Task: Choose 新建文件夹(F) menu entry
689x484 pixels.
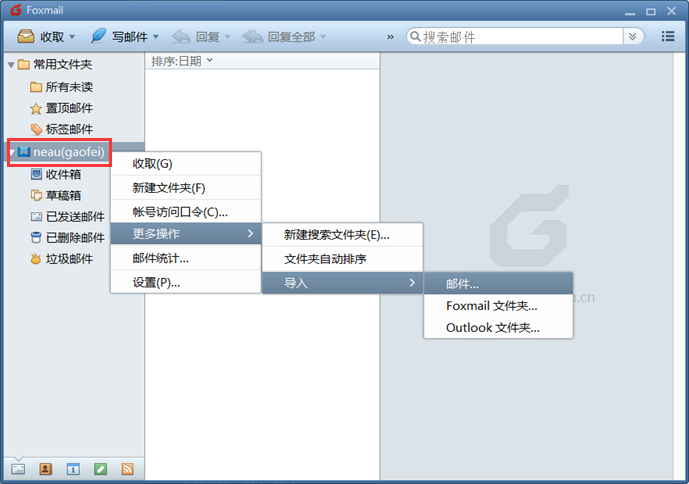Action: (x=186, y=188)
